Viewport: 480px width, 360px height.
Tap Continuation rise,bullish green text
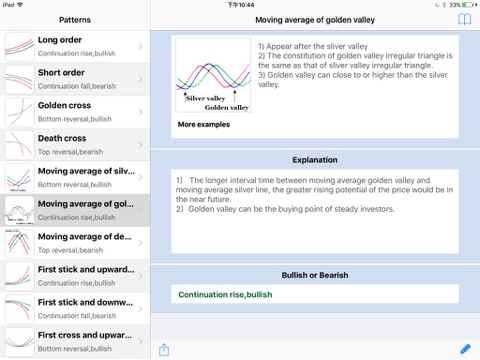[225, 294]
